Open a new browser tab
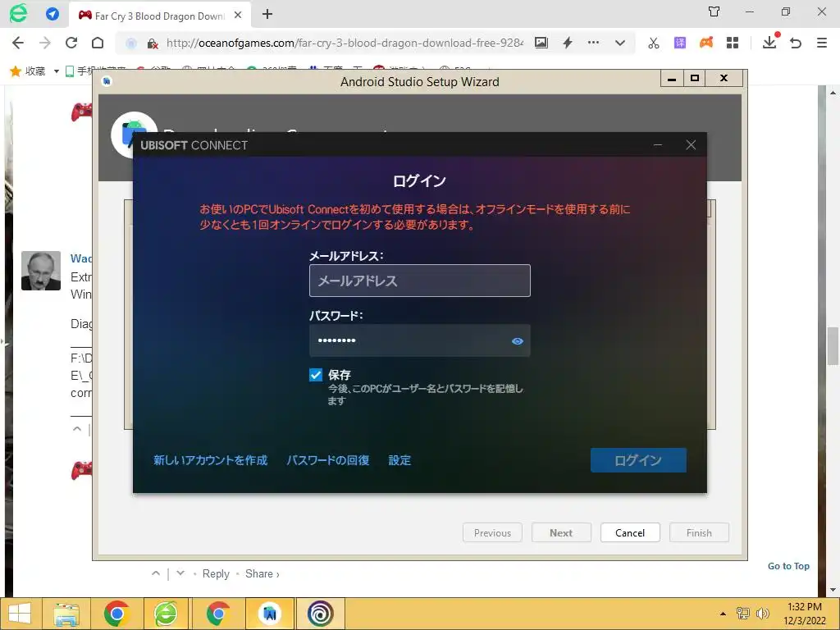This screenshot has height=630, width=840. pos(267,15)
